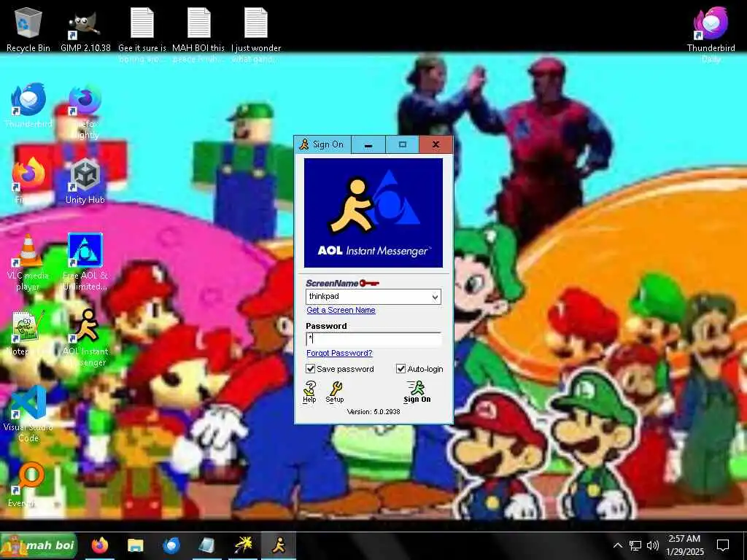Open the sparkle wand app on taskbar
Screen dimensions: 747x560
pos(243,545)
